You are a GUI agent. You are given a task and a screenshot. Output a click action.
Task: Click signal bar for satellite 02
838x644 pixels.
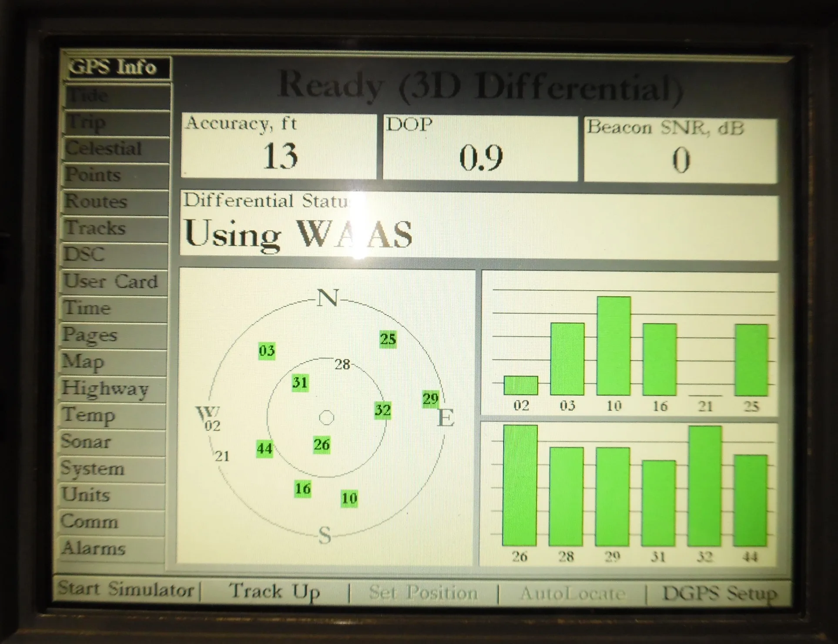point(521,386)
